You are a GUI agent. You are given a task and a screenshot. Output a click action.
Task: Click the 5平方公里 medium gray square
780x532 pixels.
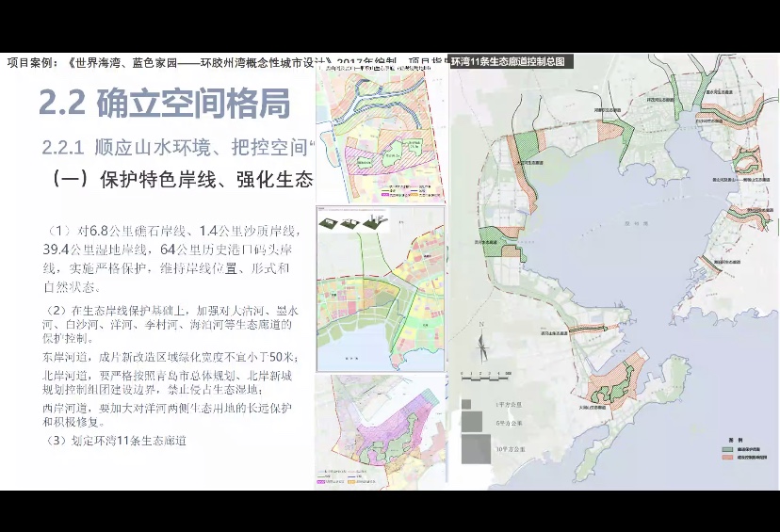pyautogui.click(x=471, y=423)
